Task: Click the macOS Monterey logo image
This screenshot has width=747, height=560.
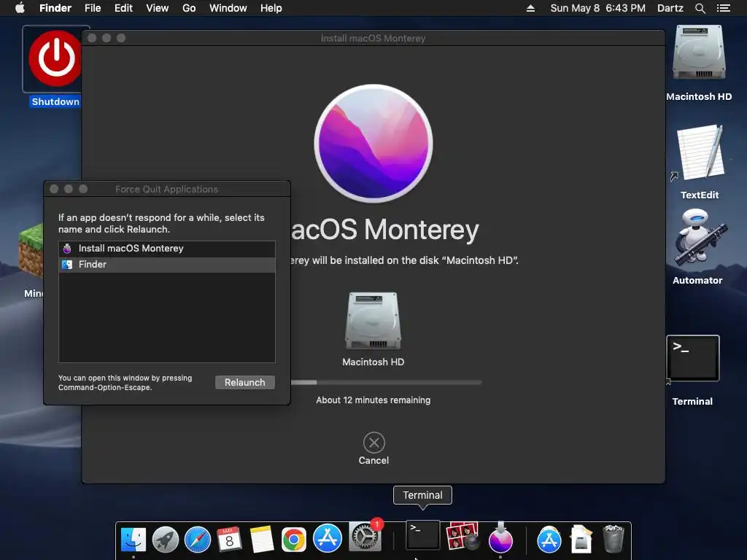Action: [373, 144]
